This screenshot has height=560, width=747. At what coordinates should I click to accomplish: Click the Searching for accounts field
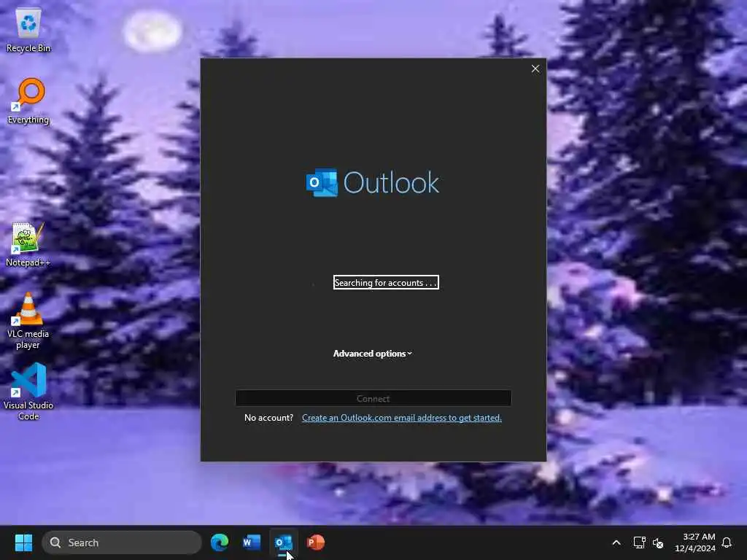386,282
